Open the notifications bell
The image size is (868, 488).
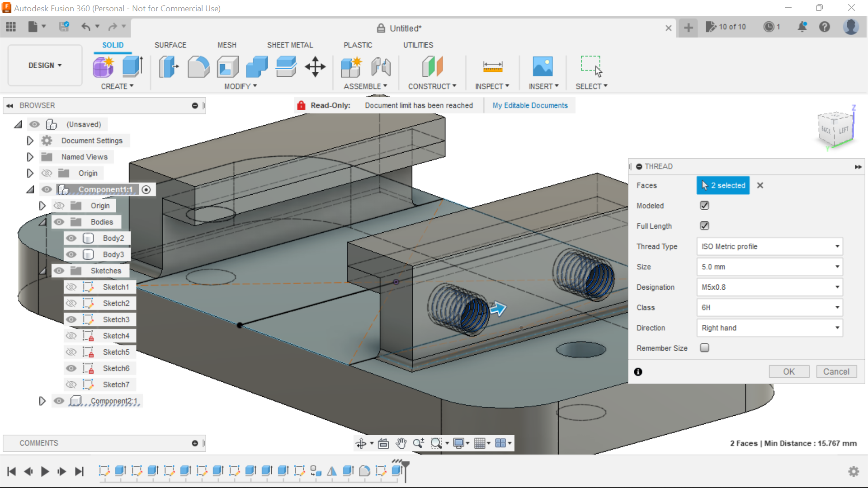pyautogui.click(x=802, y=27)
